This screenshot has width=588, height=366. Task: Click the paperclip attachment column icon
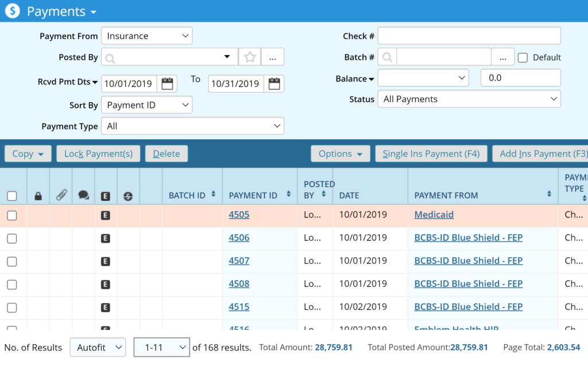pyautogui.click(x=61, y=196)
